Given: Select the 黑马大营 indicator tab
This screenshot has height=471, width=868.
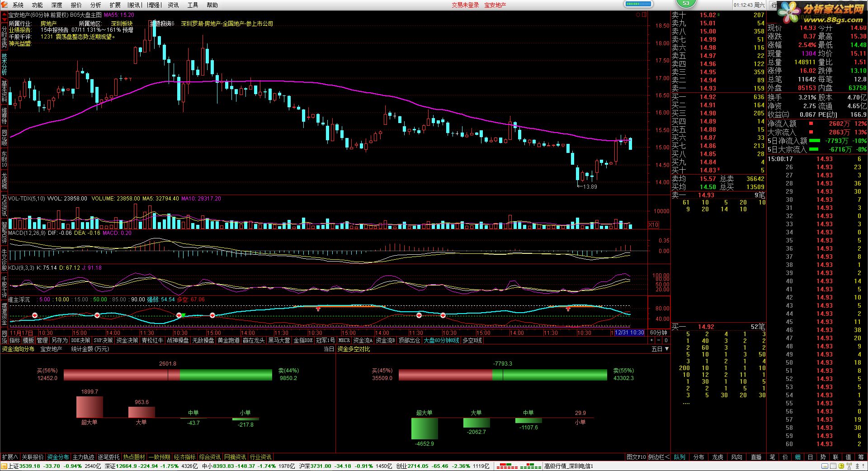Looking at the screenshot, I should click(x=279, y=340).
